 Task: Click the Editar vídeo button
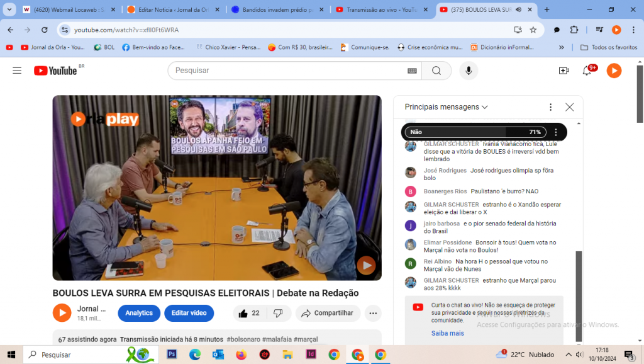click(189, 313)
